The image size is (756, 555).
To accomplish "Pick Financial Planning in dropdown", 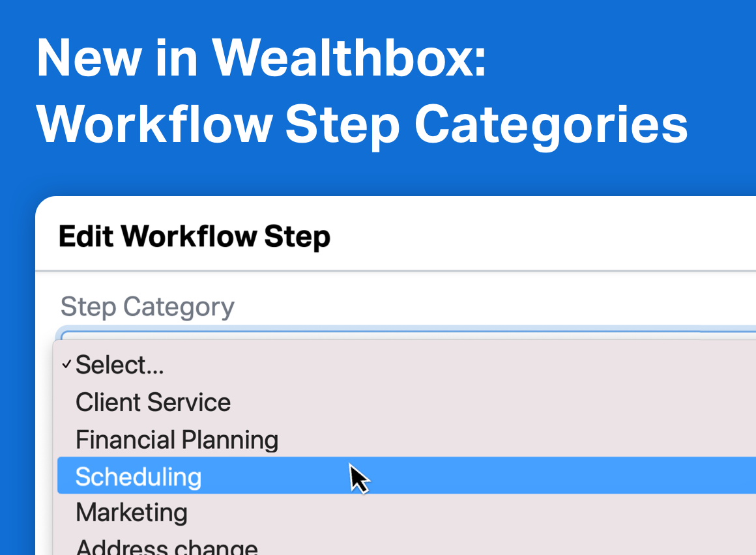I will pos(407,439).
